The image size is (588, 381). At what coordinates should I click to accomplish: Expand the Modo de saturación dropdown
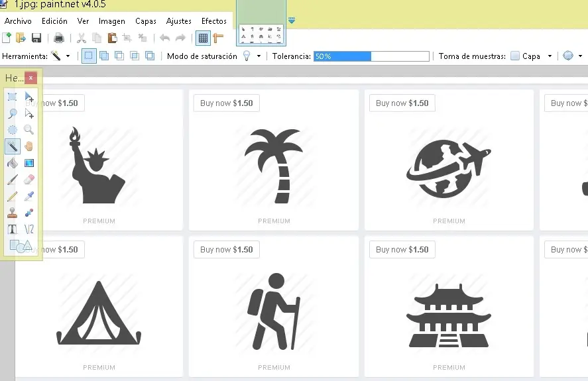(x=259, y=56)
